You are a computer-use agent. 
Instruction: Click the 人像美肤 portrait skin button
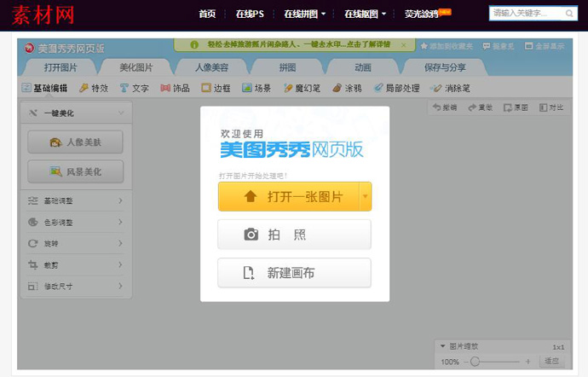pyautogui.click(x=75, y=142)
